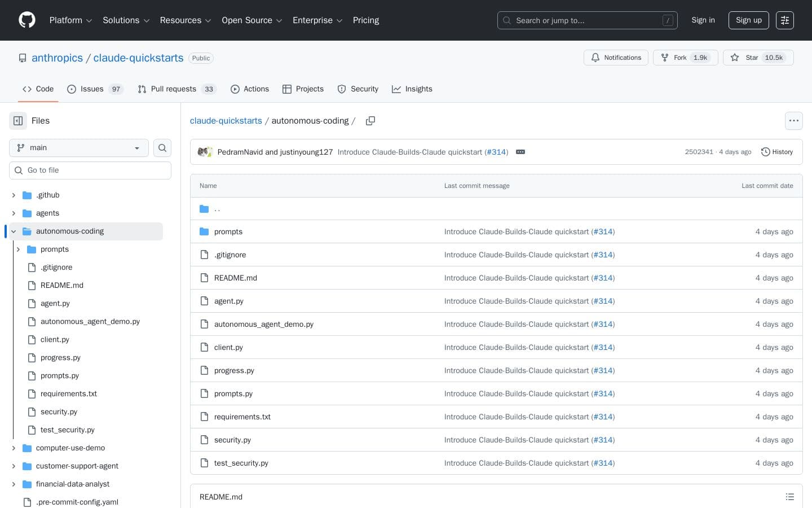Click the Go to file input field
The image size is (812, 508).
pyautogui.click(x=90, y=170)
